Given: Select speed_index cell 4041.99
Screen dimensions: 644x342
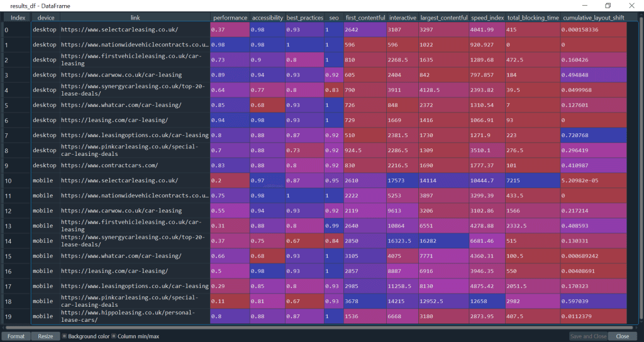Looking at the screenshot, I should (x=487, y=30).
